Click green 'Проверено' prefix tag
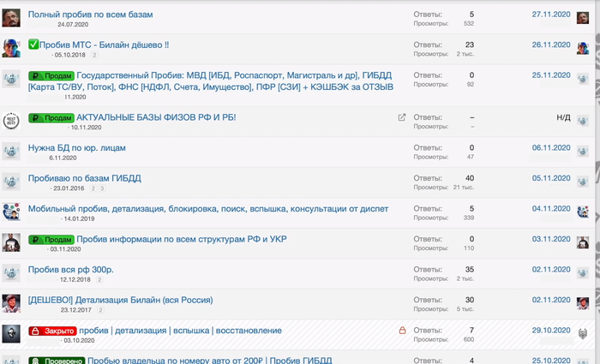600x364 pixels. pyautogui.click(x=57, y=361)
